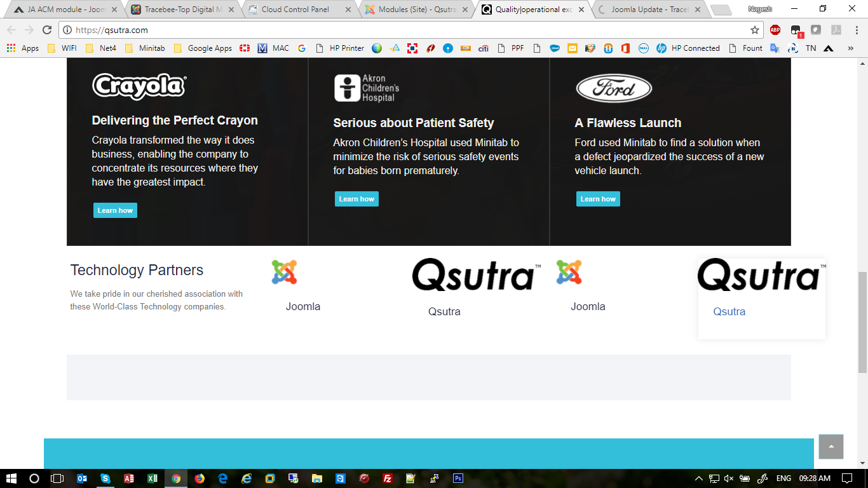Reload the page with the refresh icon
This screenshot has width=868, height=488.
(47, 30)
